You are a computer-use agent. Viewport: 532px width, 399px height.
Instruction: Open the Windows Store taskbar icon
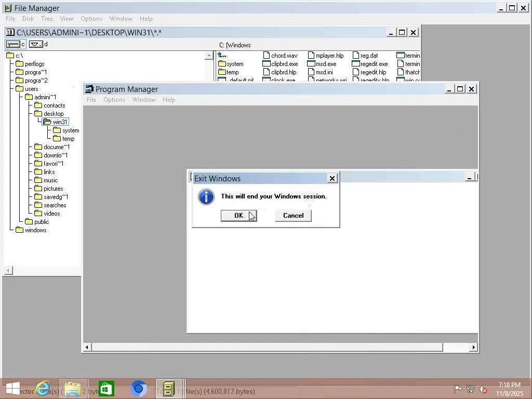coord(106,389)
